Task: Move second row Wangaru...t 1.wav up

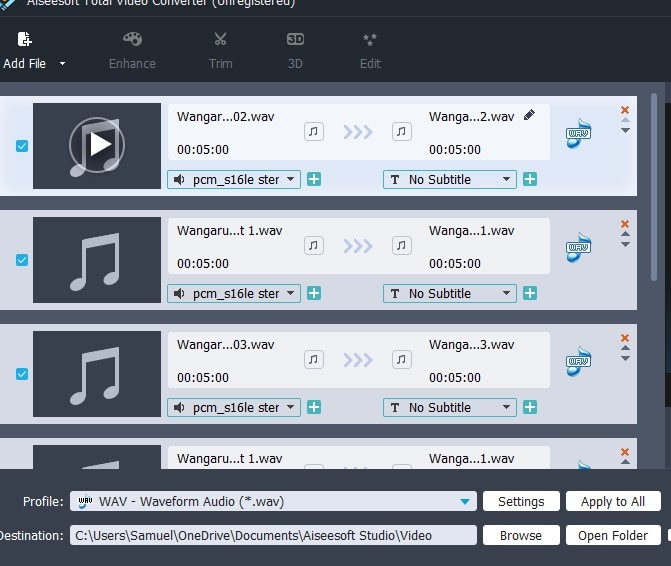Action: click(625, 234)
